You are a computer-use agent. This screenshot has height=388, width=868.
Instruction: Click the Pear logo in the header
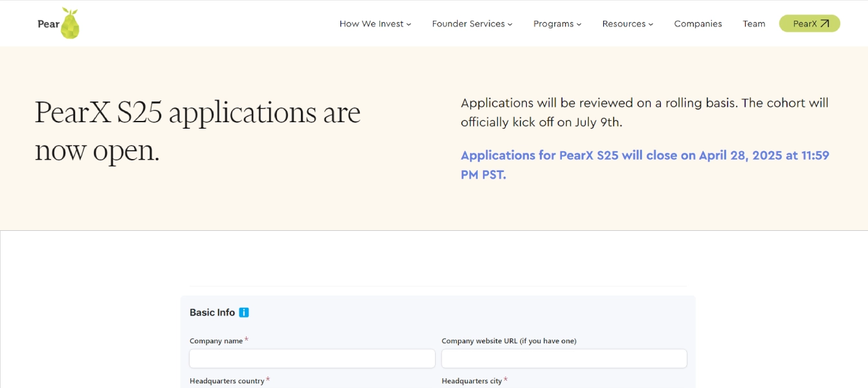(58, 23)
